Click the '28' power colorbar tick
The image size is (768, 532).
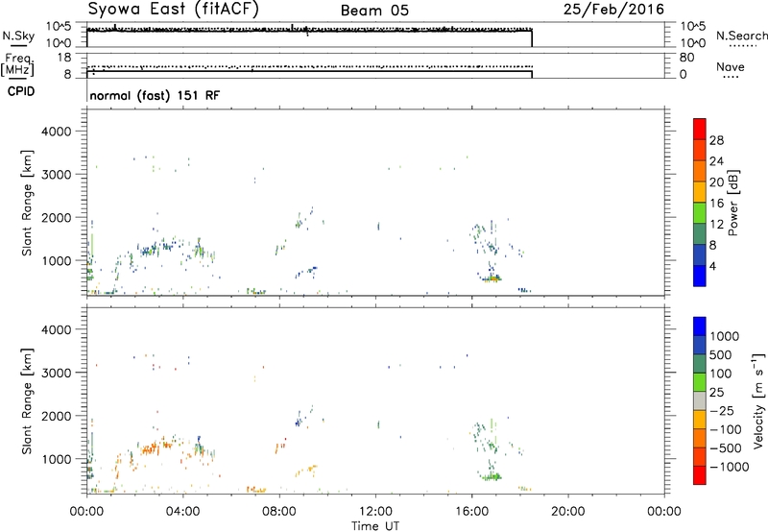tap(716, 140)
